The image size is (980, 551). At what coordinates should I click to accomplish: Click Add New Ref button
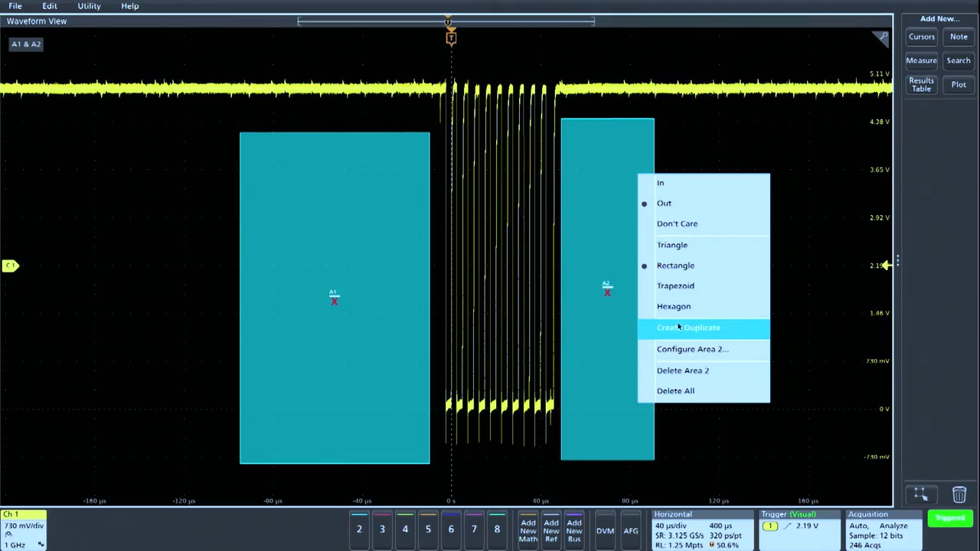tap(551, 530)
